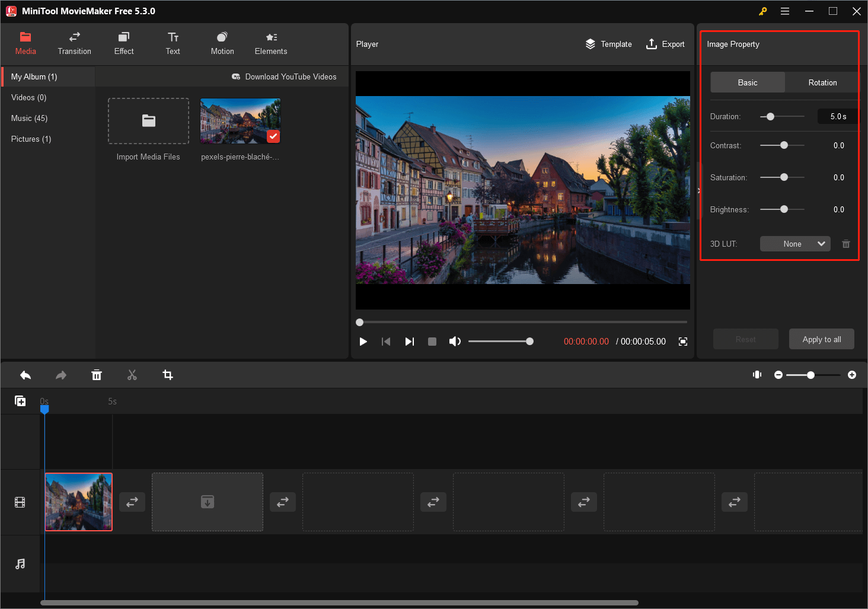This screenshot has height=609, width=868.
Task: Open the Elements tab
Action: tap(271, 44)
